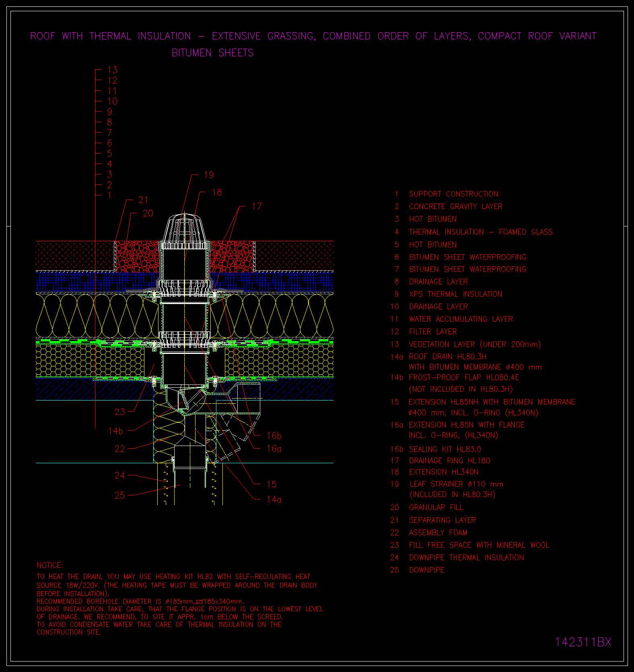Click the legend text '(INCLUDED IN HL80.3H)'

(x=452, y=495)
